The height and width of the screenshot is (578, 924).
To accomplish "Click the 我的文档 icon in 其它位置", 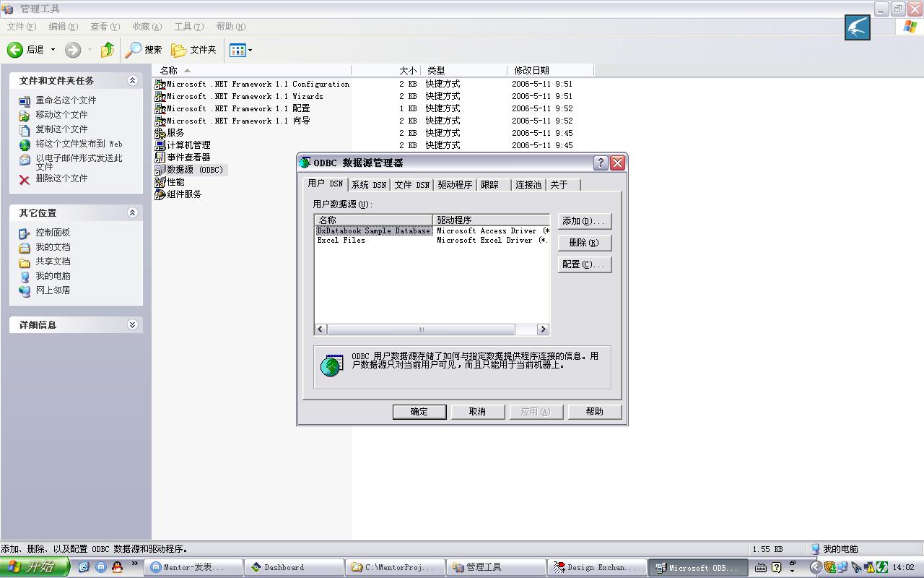I will pyautogui.click(x=25, y=248).
